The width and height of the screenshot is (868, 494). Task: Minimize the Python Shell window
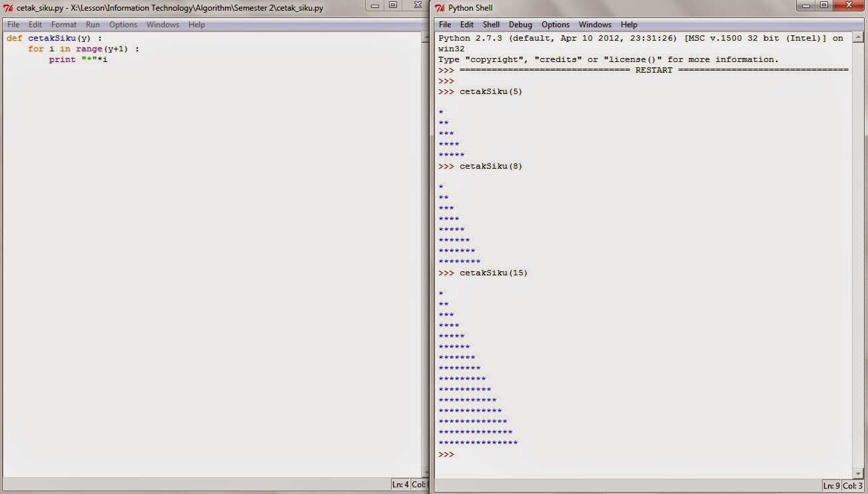pyautogui.click(x=806, y=5)
